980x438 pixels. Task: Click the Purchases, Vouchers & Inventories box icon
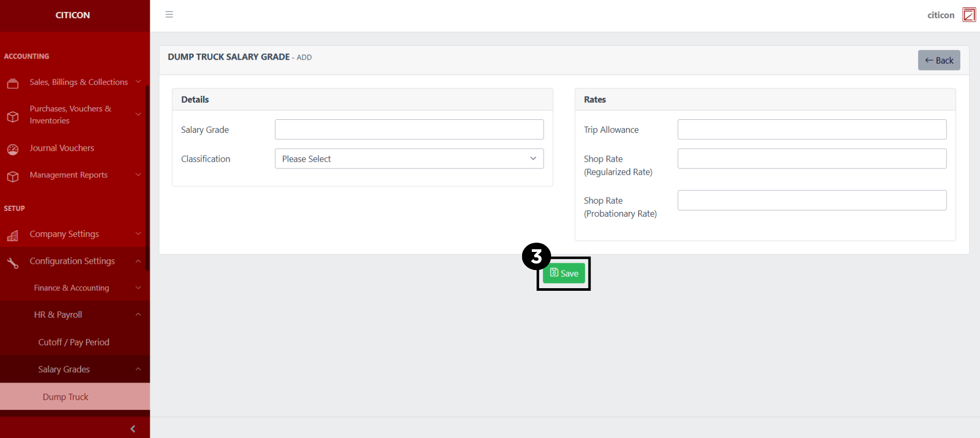pyautogui.click(x=13, y=116)
